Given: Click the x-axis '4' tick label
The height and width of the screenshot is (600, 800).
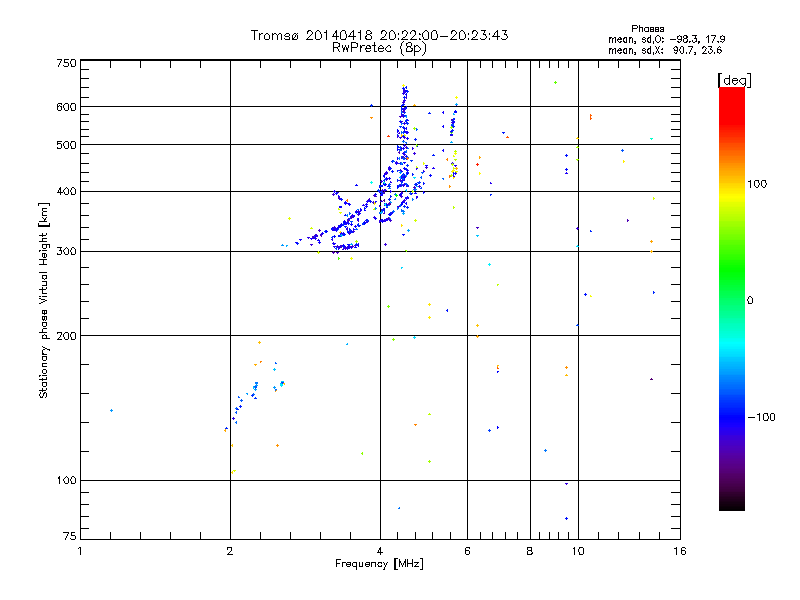Looking at the screenshot, I should 380,551.
